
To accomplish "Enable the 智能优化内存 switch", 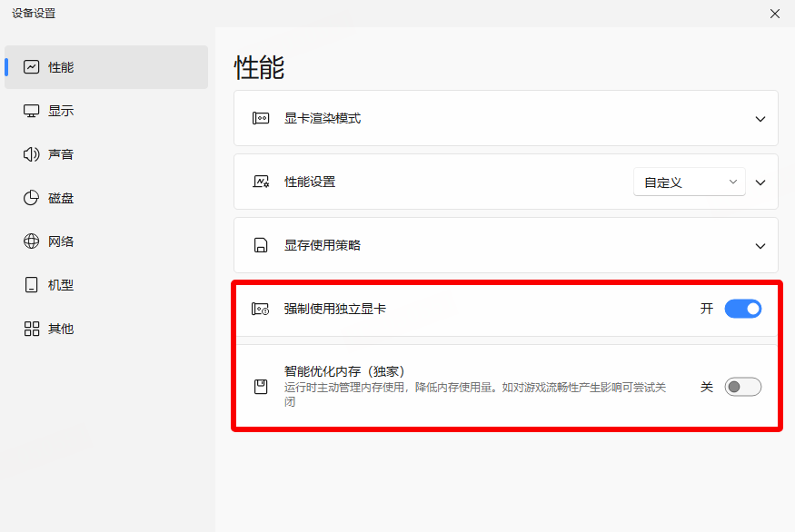I will 742,387.
